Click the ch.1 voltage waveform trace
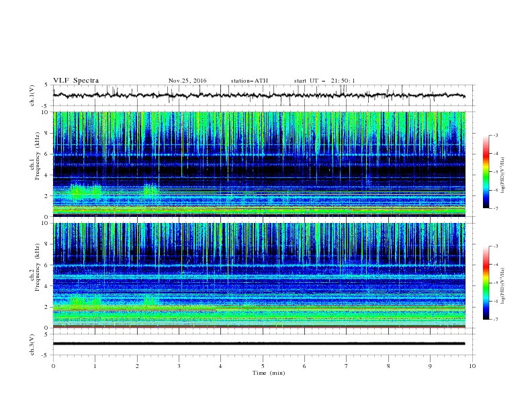 (x=259, y=95)
